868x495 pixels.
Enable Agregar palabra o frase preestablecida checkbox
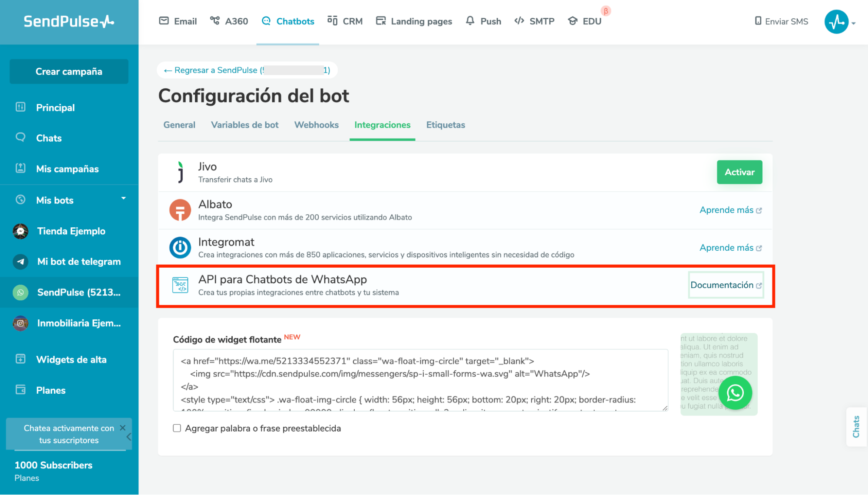click(x=177, y=428)
